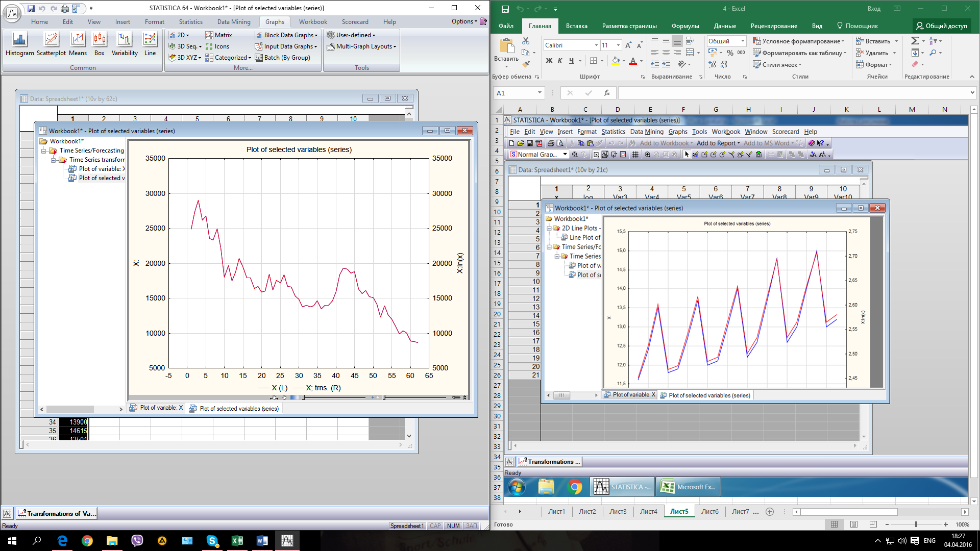
Task: Switch to the Statistics ribbon tab
Action: 190,22
